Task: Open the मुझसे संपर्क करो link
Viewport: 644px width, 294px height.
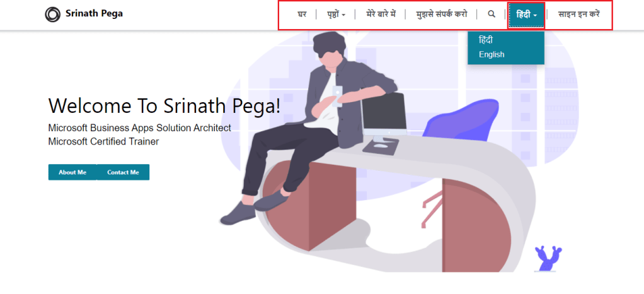Action: point(442,14)
